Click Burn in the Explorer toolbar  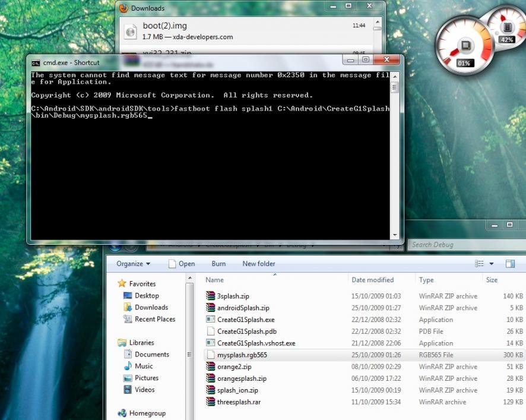(x=218, y=264)
